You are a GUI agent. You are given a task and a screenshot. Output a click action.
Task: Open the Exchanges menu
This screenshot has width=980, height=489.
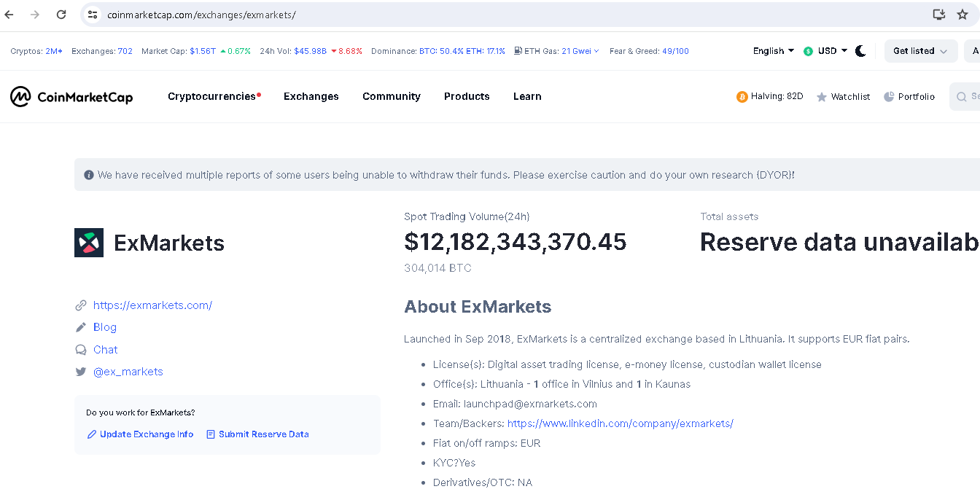pos(311,96)
